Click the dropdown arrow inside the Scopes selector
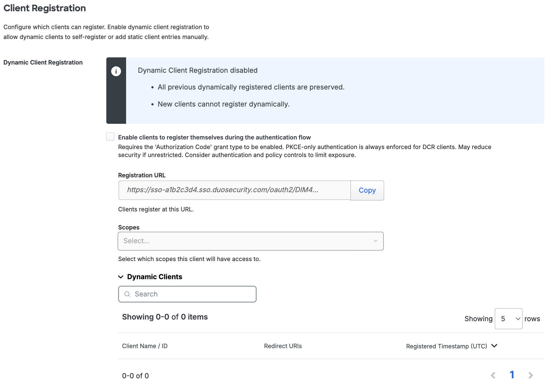 375,241
